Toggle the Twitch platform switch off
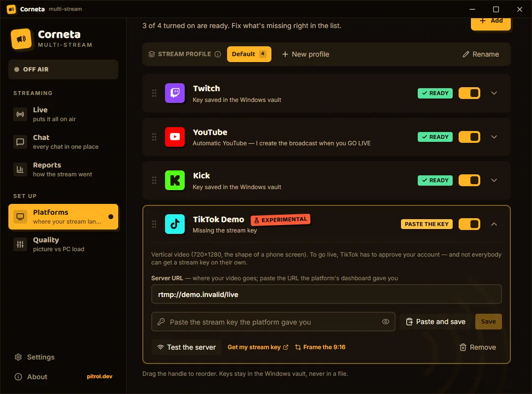532x394 pixels. pyautogui.click(x=469, y=93)
